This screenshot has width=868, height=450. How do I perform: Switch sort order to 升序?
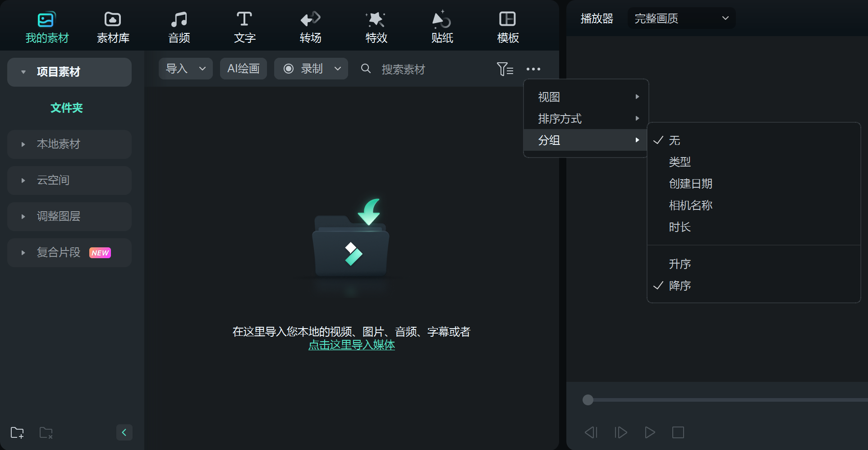point(680,264)
